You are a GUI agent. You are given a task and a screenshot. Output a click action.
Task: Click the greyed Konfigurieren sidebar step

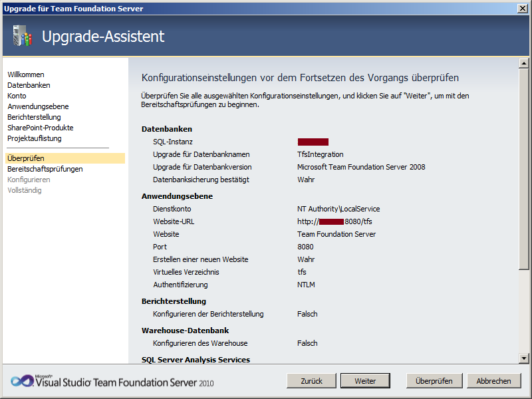29,180
